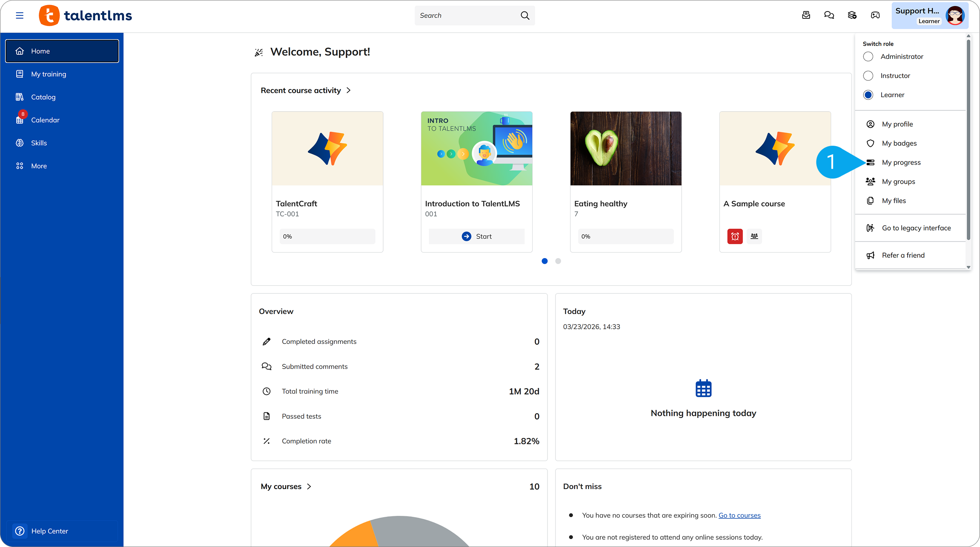Click the group icon on Sample course
The width and height of the screenshot is (980, 547).
point(754,236)
